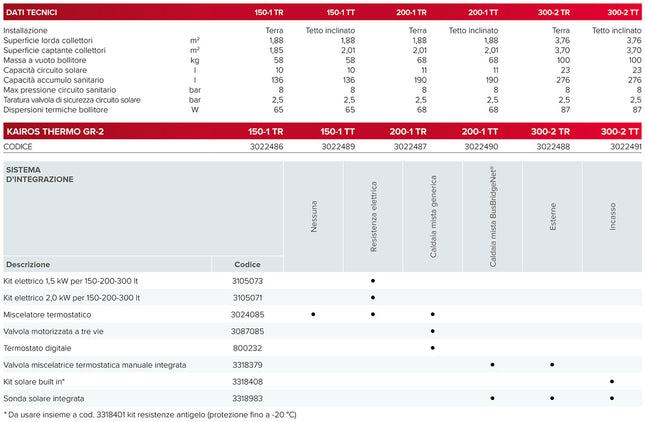
Task: Select the Nessuna column header
Action: point(313,216)
